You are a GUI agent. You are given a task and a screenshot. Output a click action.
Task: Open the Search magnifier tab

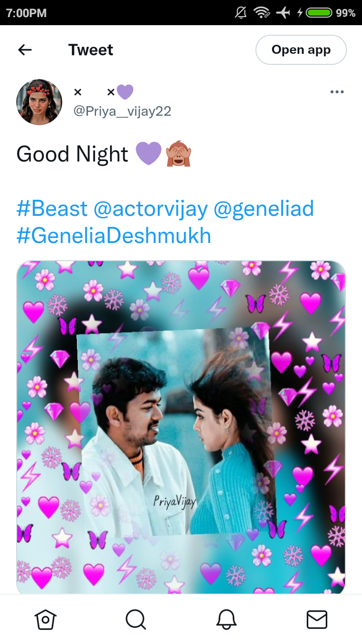[x=136, y=619]
